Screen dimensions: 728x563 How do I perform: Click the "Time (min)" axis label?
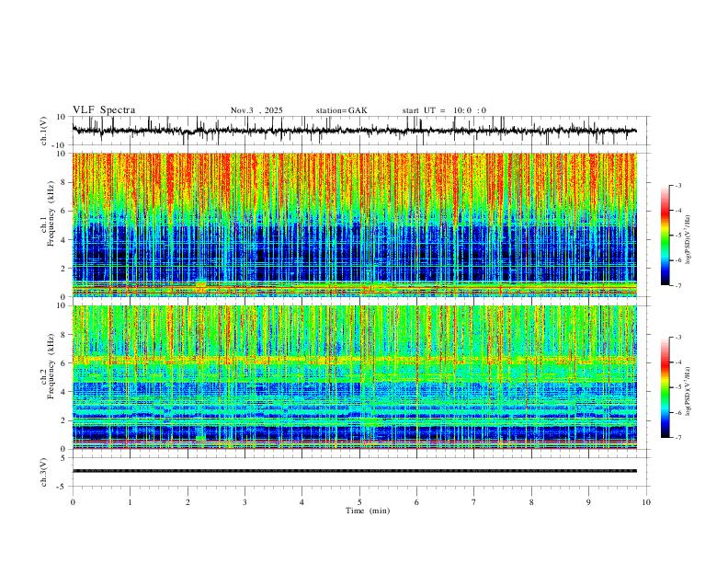(368, 511)
